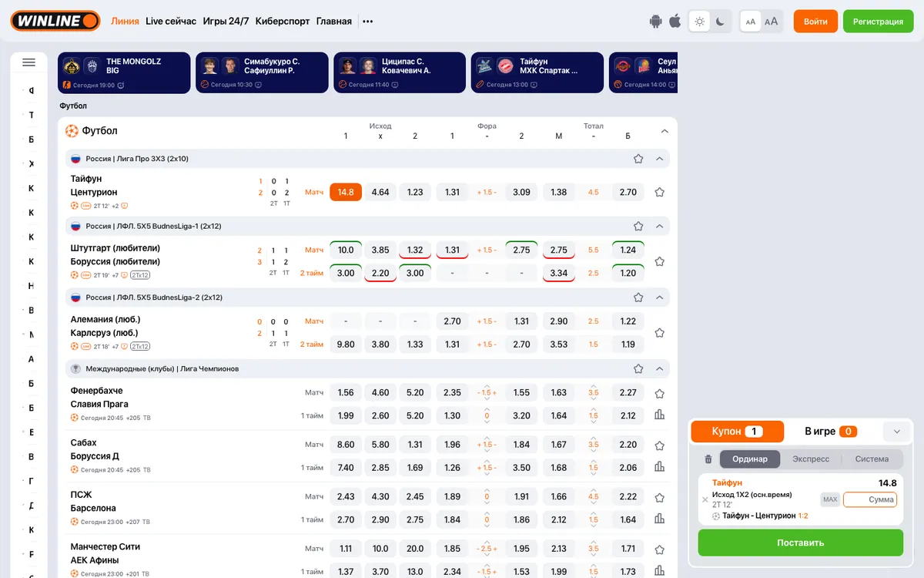924x578 pixels.
Task: Open statistics chart for Сабах match
Action: pos(659,467)
